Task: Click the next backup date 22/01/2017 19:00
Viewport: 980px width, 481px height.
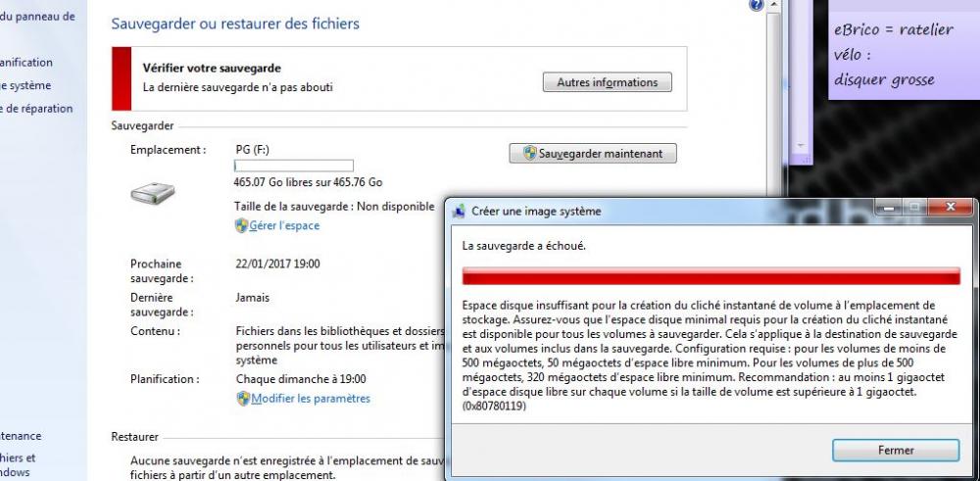Action: 277,264
